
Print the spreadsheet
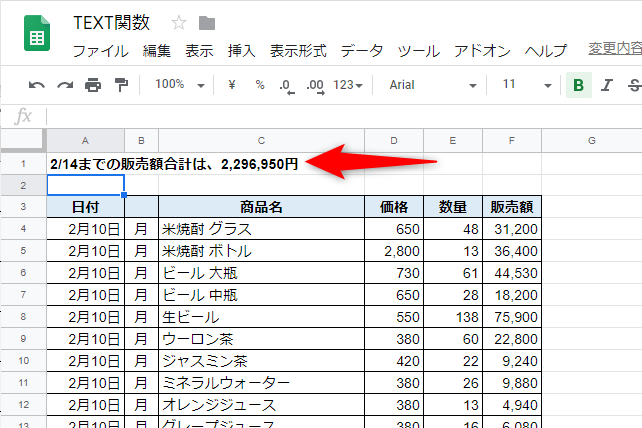[93, 85]
